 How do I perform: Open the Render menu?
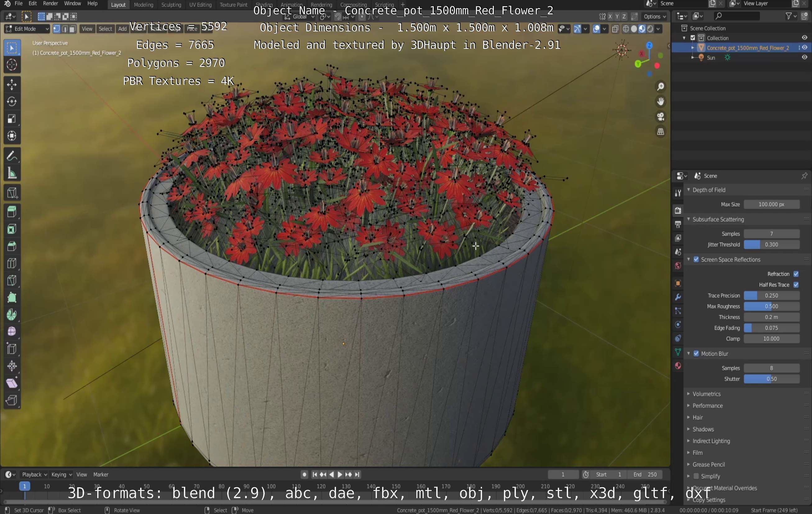(51, 3)
